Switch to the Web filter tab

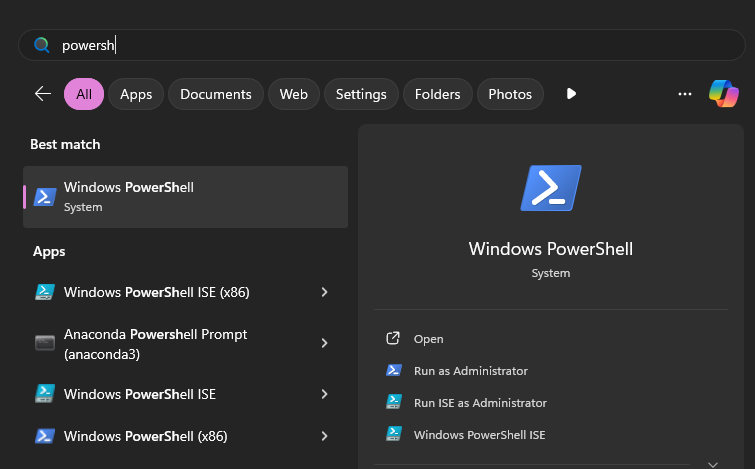tap(294, 94)
